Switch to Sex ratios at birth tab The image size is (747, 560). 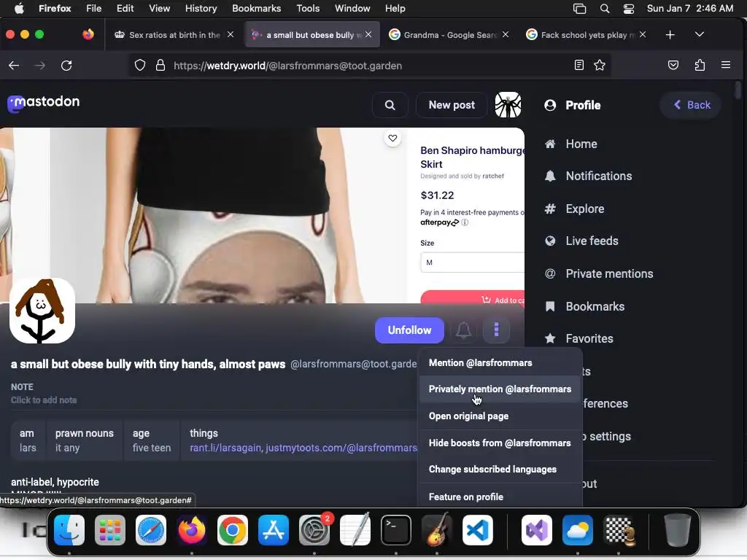[173, 35]
